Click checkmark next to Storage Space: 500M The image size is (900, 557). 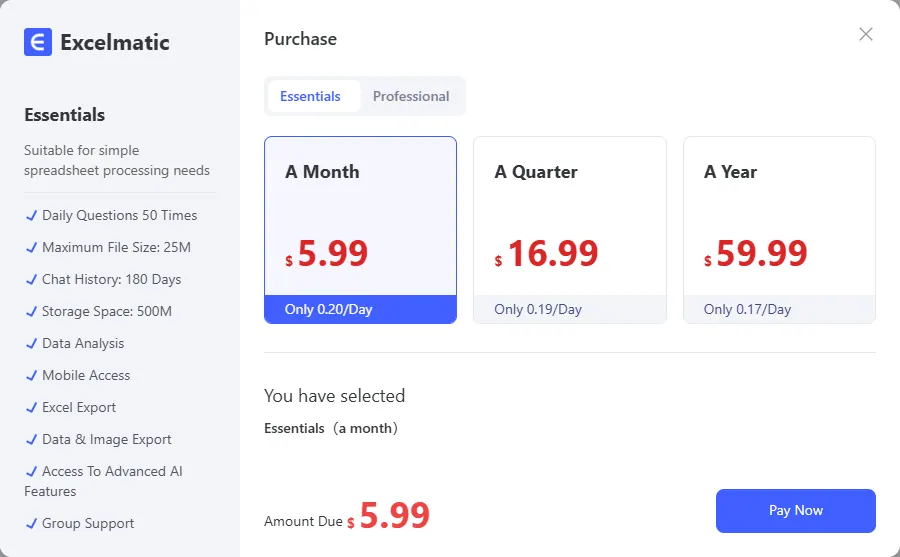click(31, 311)
